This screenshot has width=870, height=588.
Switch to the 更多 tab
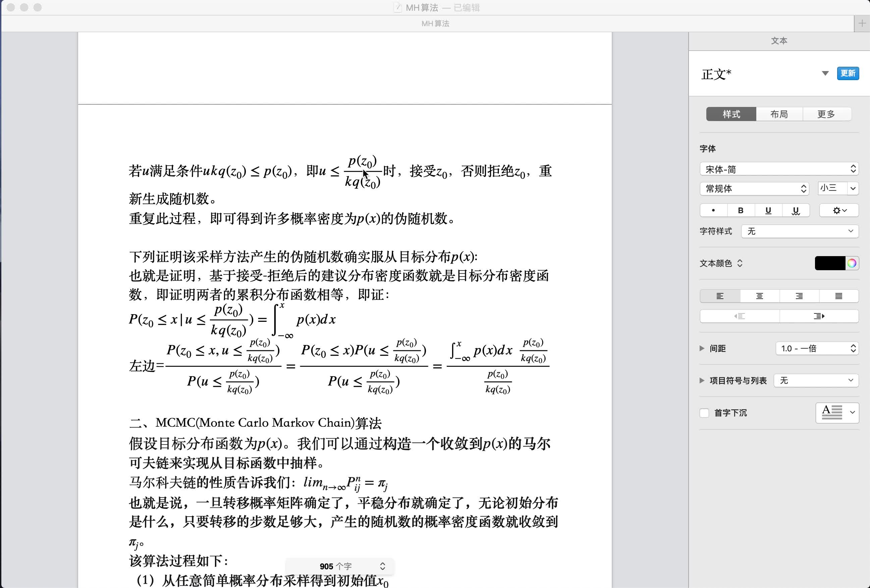[826, 114]
